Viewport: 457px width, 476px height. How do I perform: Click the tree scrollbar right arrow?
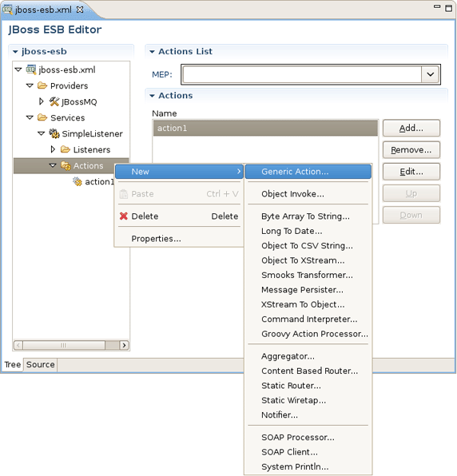[x=124, y=345]
